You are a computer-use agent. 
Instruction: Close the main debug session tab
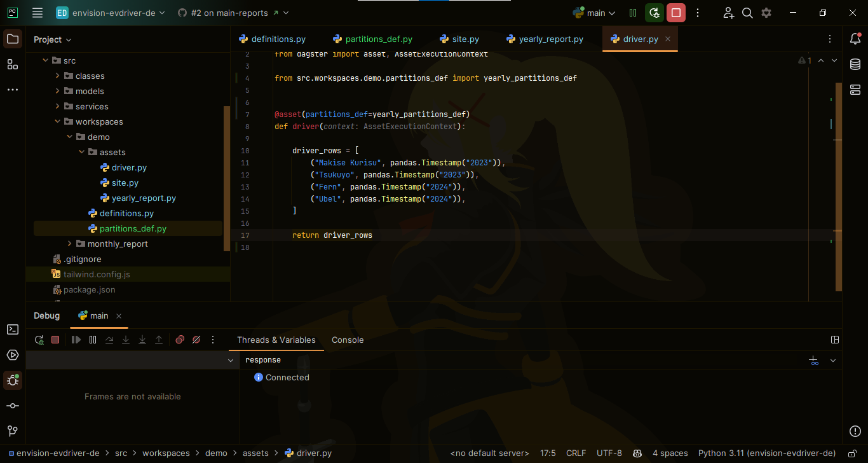[119, 316]
